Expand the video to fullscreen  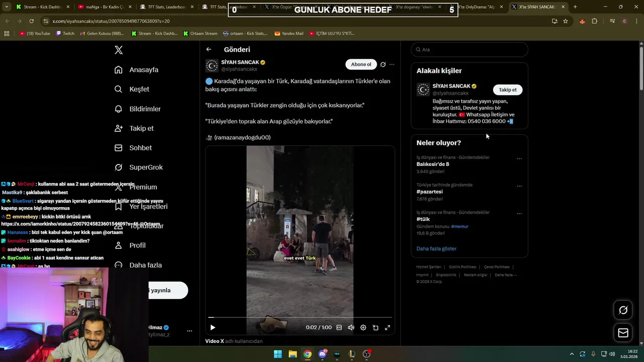(387, 327)
